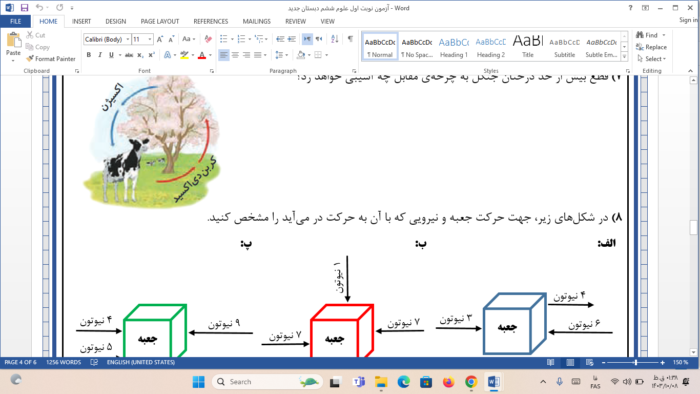Open the FILE tab
This screenshot has width=700, height=394.
(15, 21)
